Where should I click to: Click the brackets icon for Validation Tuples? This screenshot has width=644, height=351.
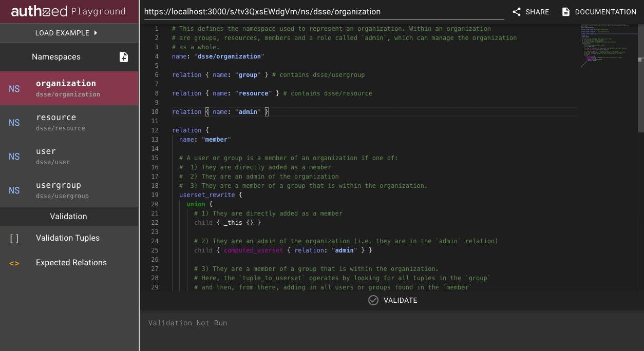pos(14,238)
